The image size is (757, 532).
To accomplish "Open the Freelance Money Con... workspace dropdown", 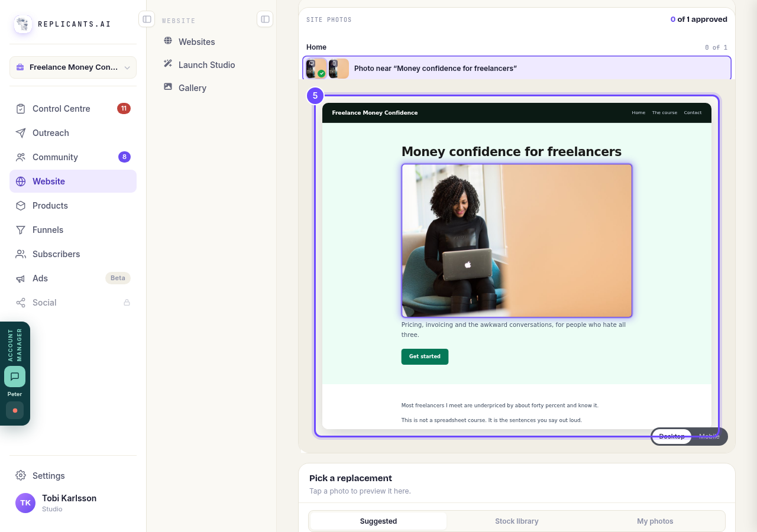I will [x=73, y=67].
